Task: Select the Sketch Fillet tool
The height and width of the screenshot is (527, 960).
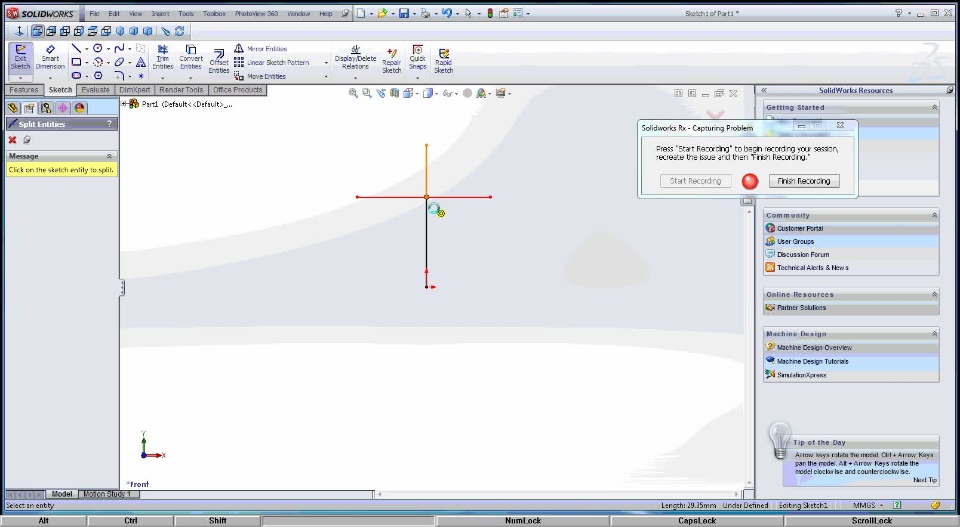Action: pos(119,76)
